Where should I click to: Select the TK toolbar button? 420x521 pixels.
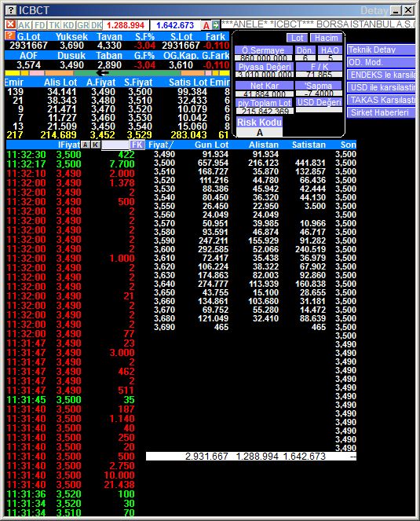click(54, 25)
